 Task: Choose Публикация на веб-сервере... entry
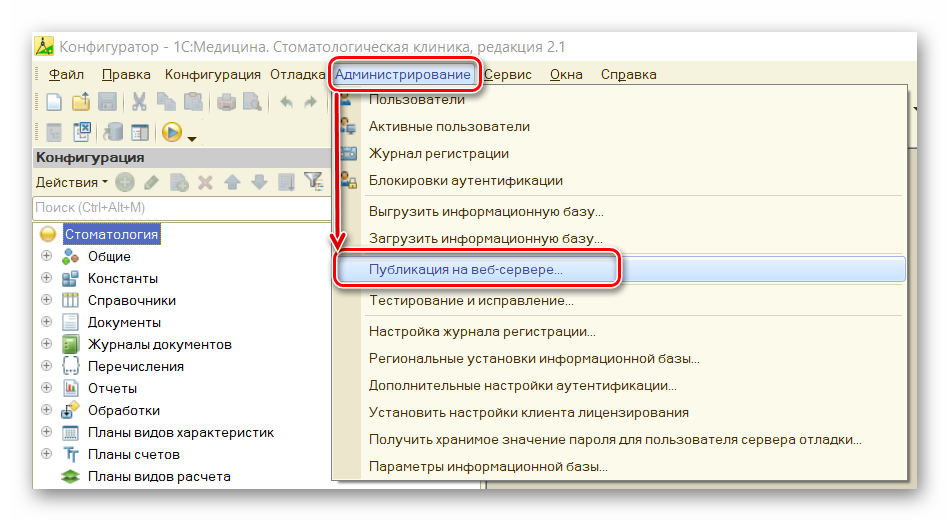click(x=620, y=269)
